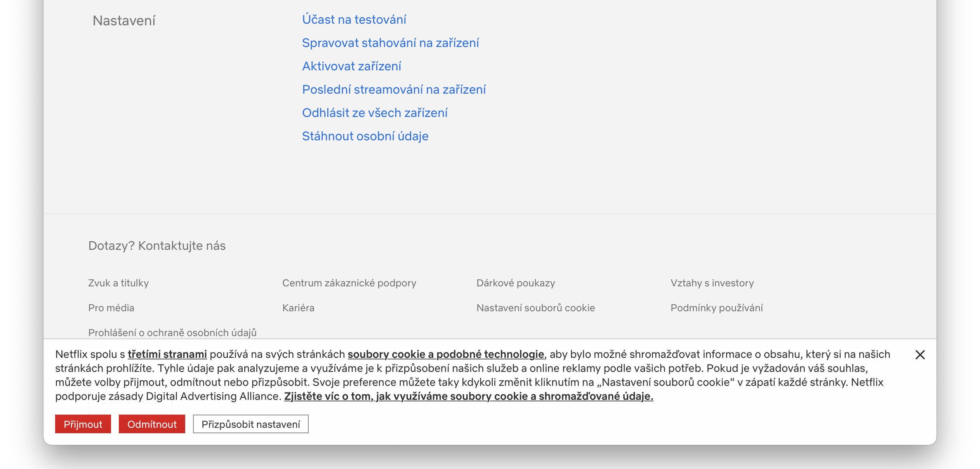Close the cookie banner with X
This screenshot has height=469, width=980.
(920, 355)
